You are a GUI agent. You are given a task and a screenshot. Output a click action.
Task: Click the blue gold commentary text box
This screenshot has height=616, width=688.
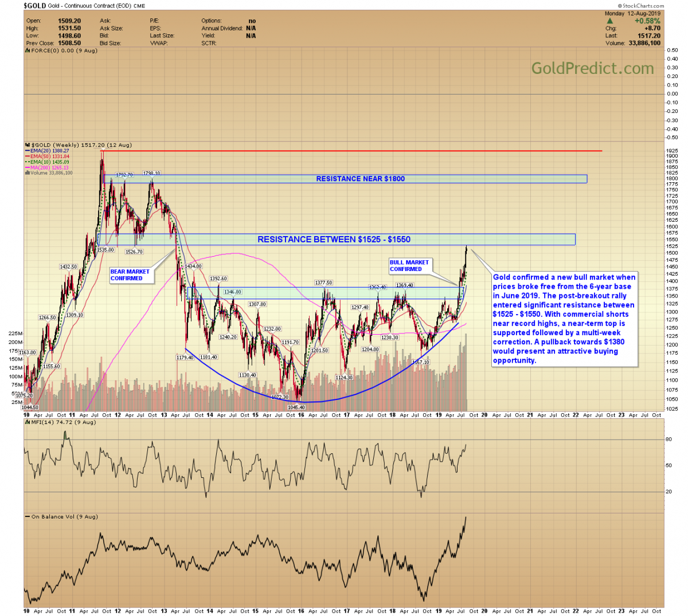pyautogui.click(x=564, y=319)
